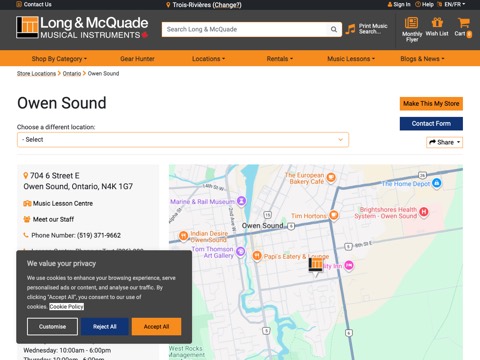Viewport: 480px width, 360px height.
Task: Click the Contact Us link
Action: point(37,4)
